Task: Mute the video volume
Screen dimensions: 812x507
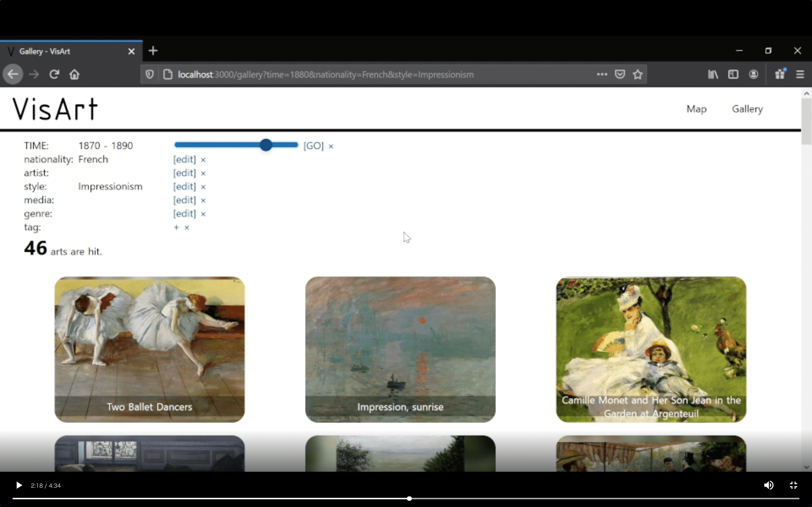Action: tap(769, 485)
